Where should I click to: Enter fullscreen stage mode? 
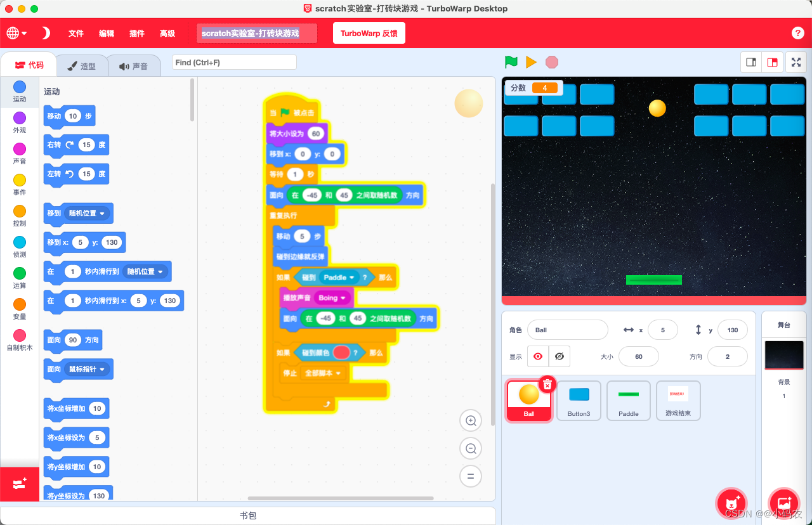click(x=796, y=62)
